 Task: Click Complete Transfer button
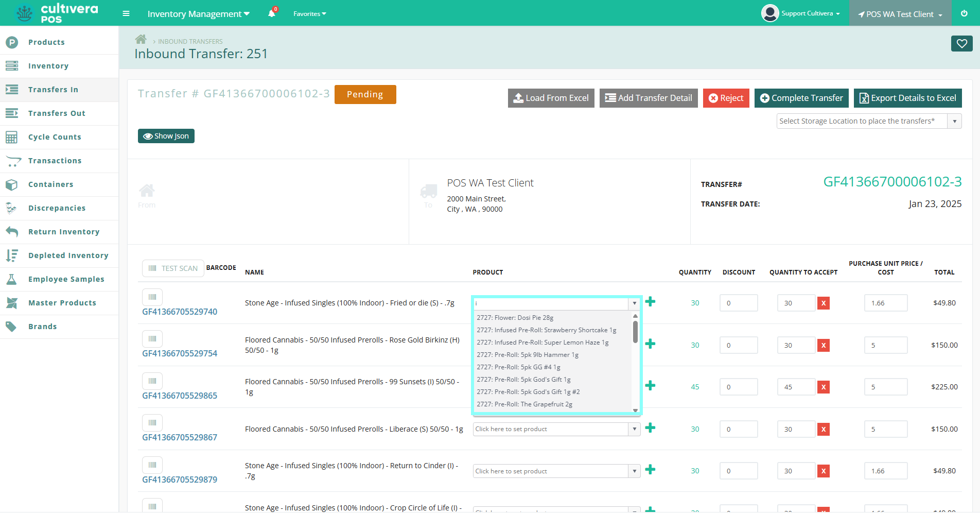(x=801, y=98)
